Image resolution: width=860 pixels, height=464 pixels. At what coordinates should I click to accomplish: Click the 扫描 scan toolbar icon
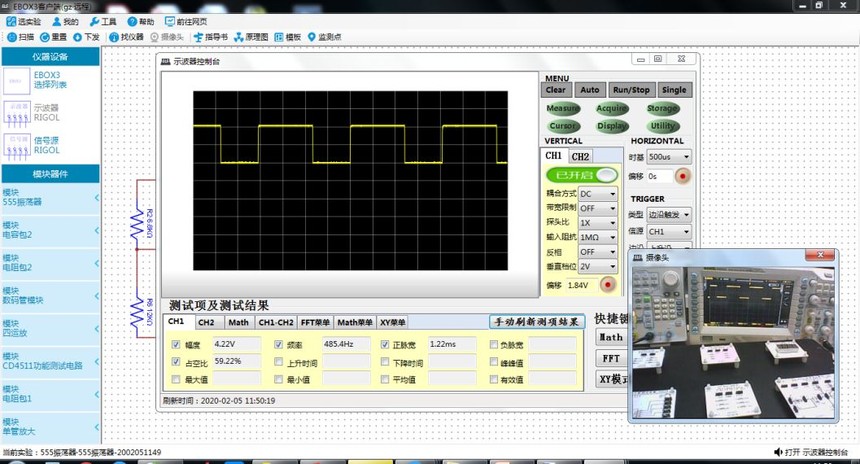tap(12, 37)
